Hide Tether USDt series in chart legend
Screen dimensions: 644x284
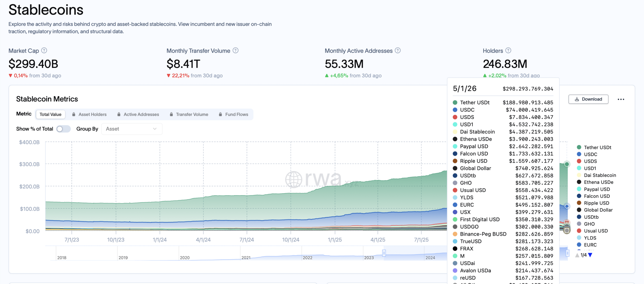(594, 147)
